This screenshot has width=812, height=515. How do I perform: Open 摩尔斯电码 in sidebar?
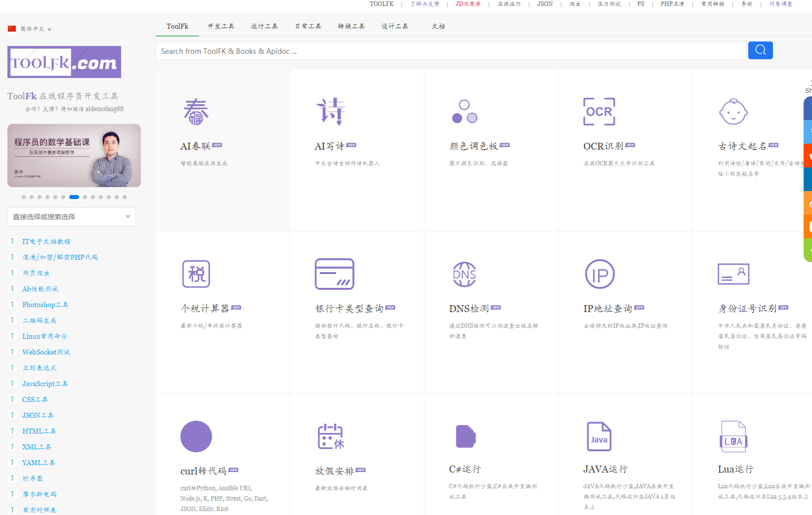(40, 494)
